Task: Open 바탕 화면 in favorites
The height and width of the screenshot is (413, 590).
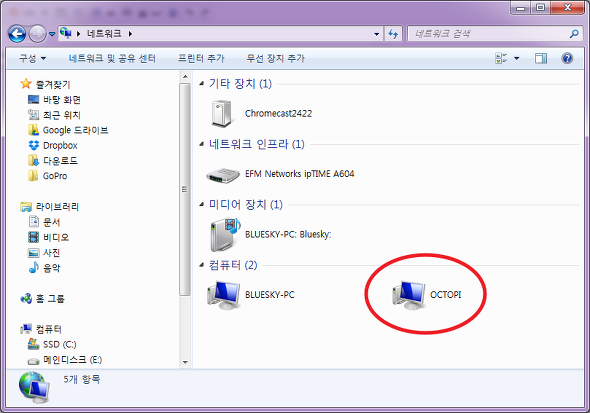Action: (x=61, y=100)
